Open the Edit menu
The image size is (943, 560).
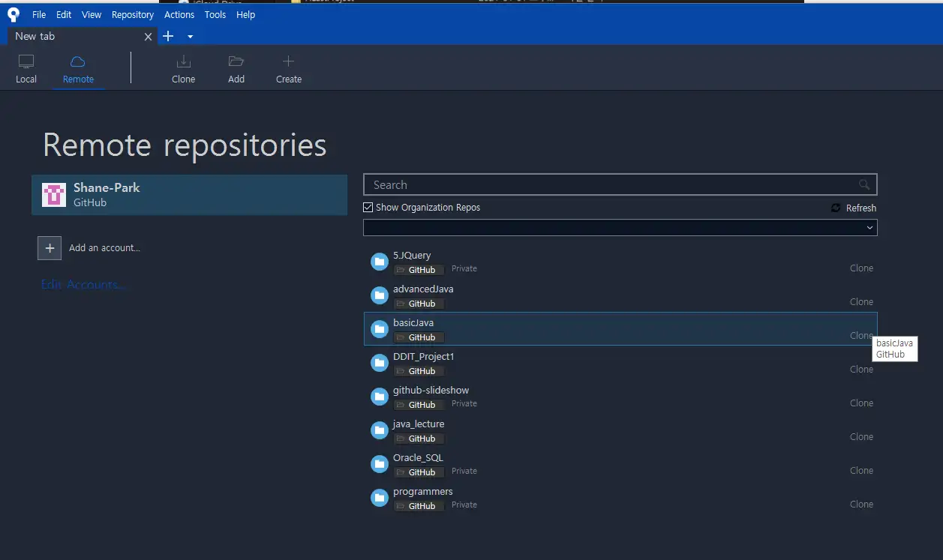coord(64,14)
